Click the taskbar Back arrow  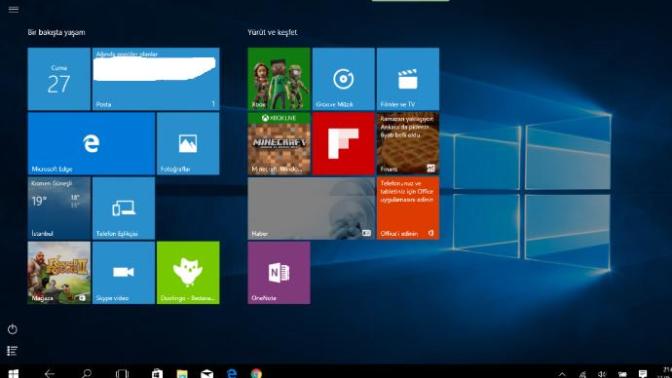point(49,374)
